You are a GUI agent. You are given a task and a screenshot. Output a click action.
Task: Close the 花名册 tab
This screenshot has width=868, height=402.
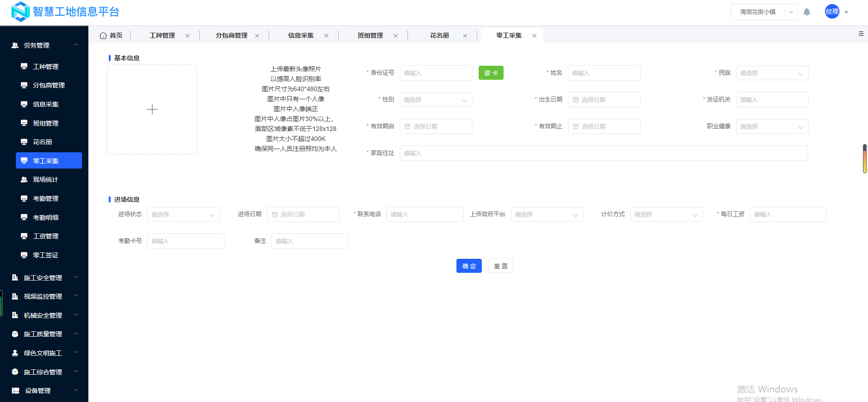click(465, 36)
